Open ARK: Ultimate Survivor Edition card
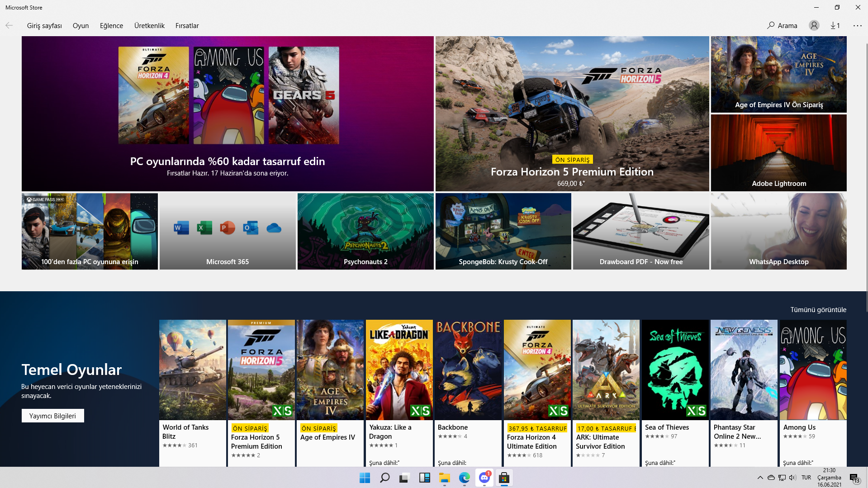This screenshot has height=488, width=868. [x=606, y=393]
